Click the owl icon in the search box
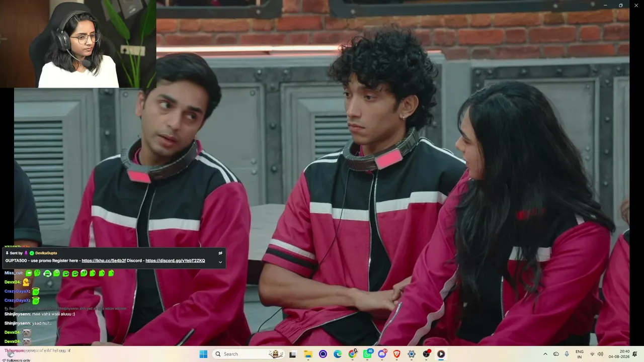644x362 pixels. pyautogui.click(x=276, y=354)
